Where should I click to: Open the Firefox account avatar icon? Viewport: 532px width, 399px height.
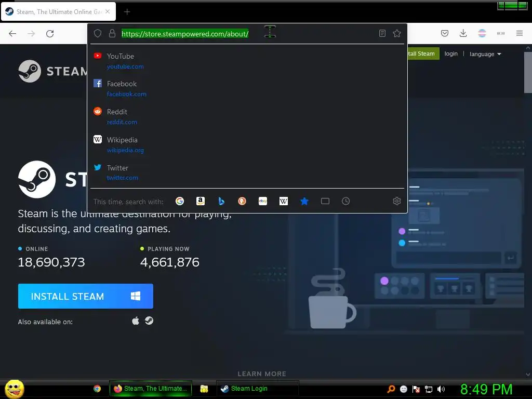[482, 33]
